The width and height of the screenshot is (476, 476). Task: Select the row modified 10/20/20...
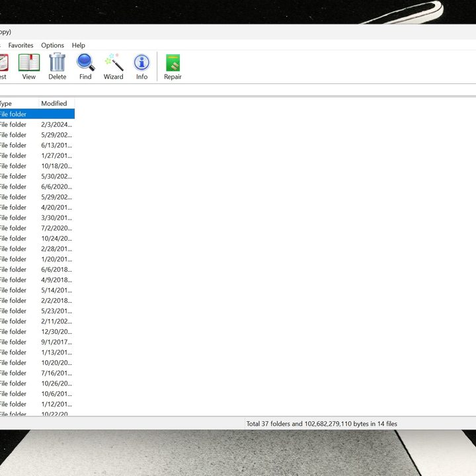37,362
